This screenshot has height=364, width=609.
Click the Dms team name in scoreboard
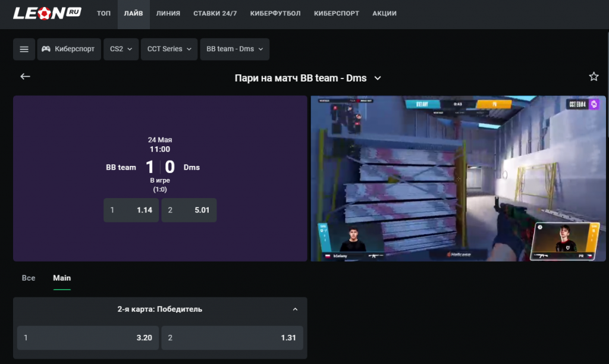point(192,168)
